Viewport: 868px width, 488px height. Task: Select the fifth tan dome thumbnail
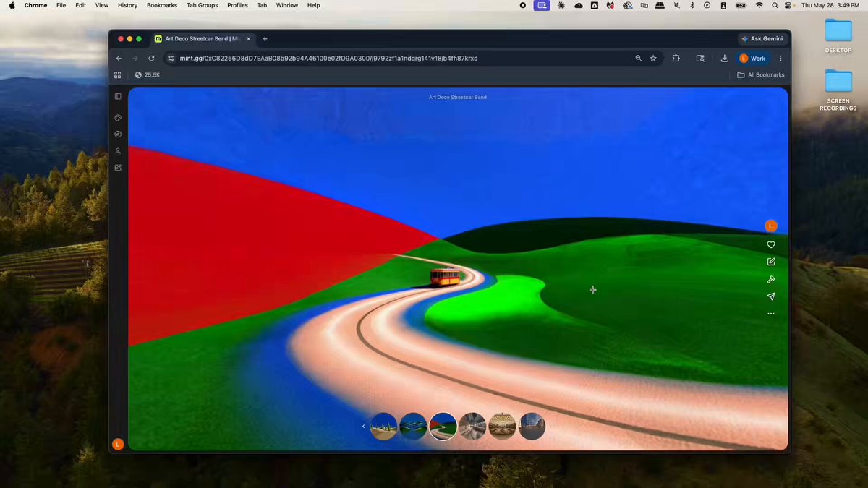[x=502, y=427]
